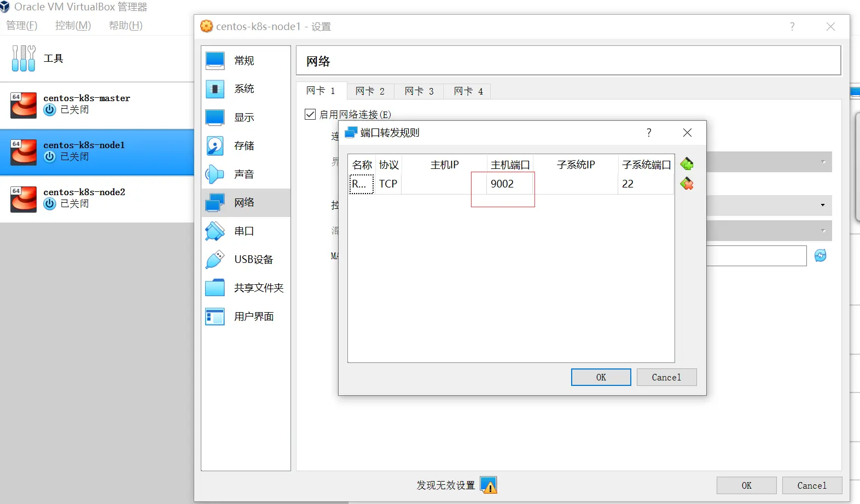Click the 子系统端口 column header
The height and width of the screenshot is (504, 860).
(x=646, y=165)
